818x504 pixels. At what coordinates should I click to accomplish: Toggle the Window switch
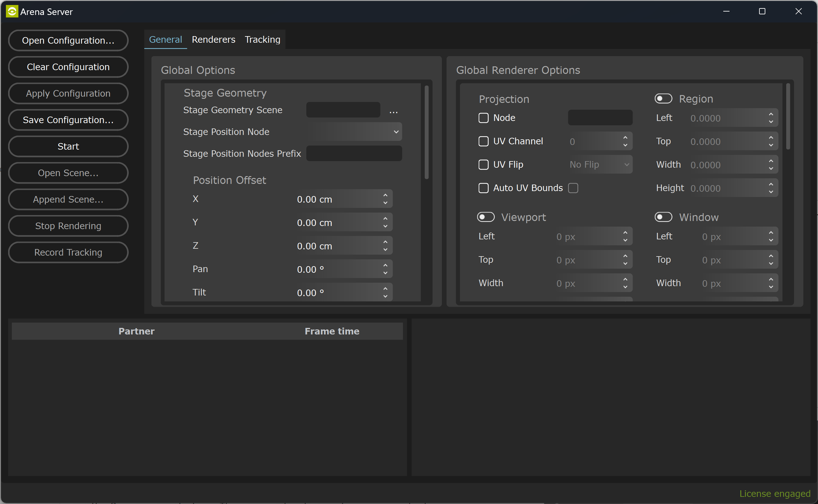(x=663, y=217)
